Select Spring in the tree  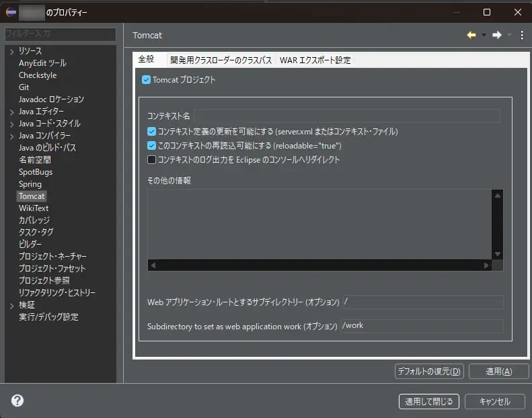pos(30,184)
